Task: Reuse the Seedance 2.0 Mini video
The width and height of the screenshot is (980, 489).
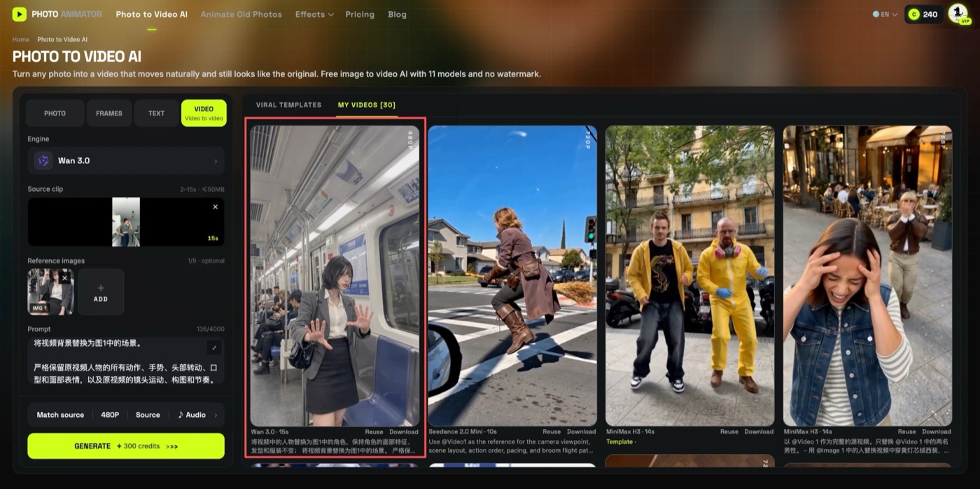Action: 552,432
